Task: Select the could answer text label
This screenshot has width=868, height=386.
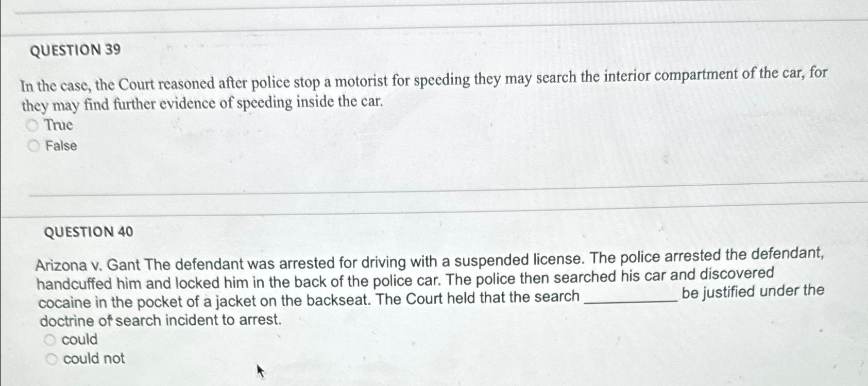Action: pos(79,338)
